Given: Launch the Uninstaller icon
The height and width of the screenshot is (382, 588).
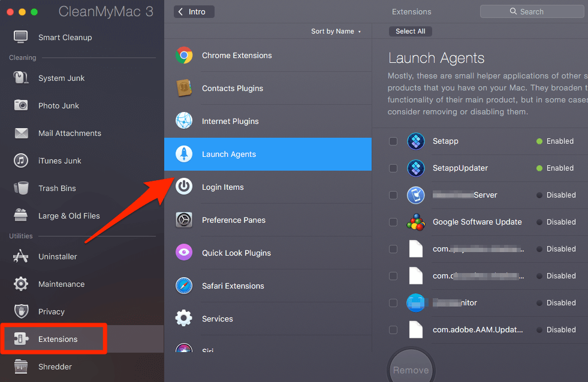Looking at the screenshot, I should 20,256.
